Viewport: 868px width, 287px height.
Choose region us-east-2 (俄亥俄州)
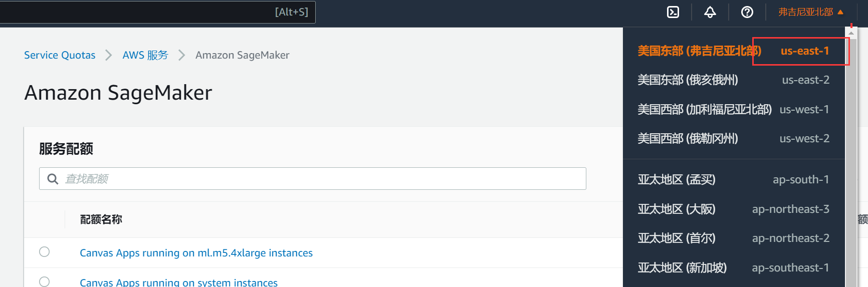[733, 80]
